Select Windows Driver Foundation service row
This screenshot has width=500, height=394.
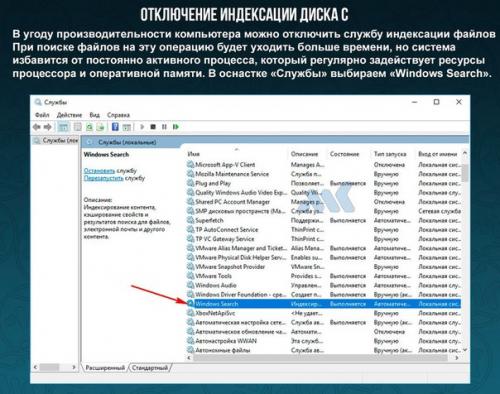pyautogui.click(x=323, y=295)
